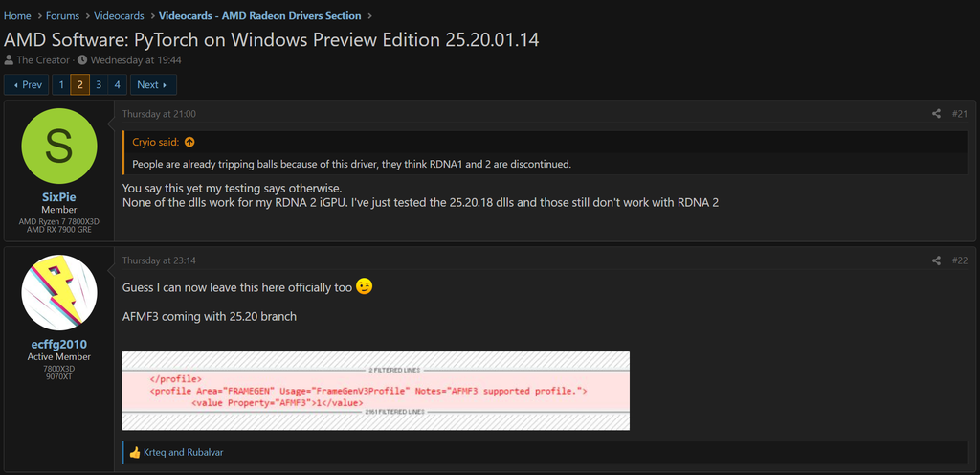Go to next page with Next
The width and height of the screenshot is (980, 475).
pyautogui.click(x=153, y=84)
